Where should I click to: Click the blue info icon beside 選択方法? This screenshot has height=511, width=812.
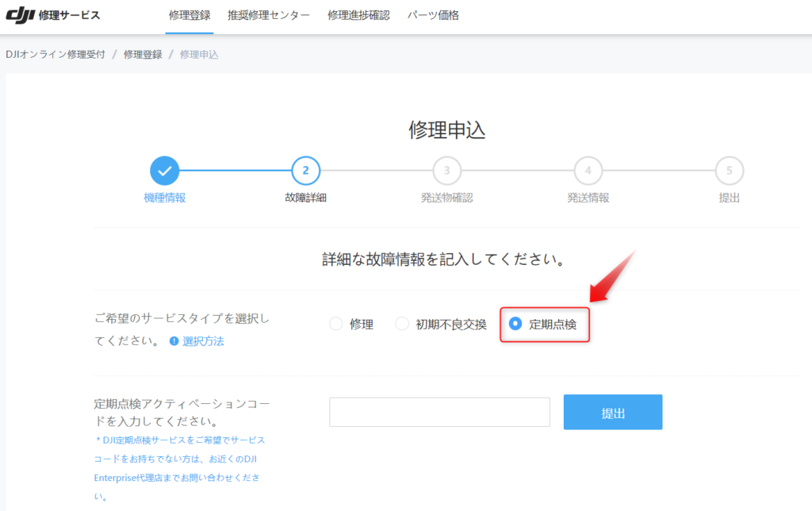(174, 341)
